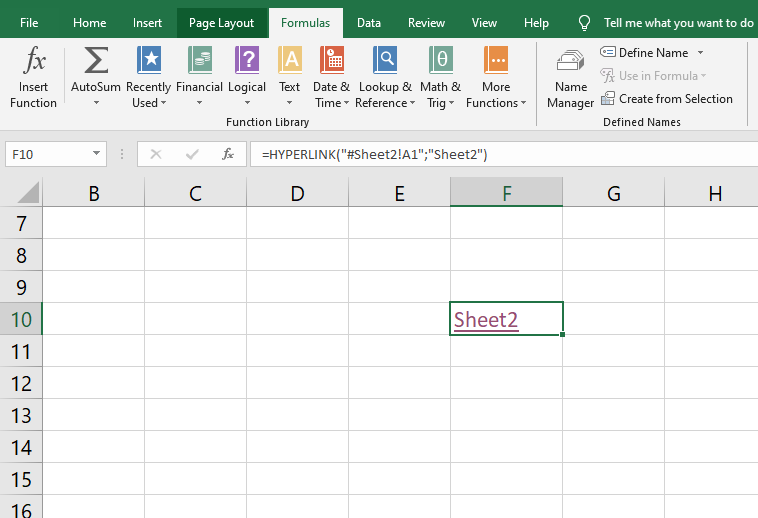Expand the Define Name dropdown arrow
758x518 pixels.
[x=700, y=52]
